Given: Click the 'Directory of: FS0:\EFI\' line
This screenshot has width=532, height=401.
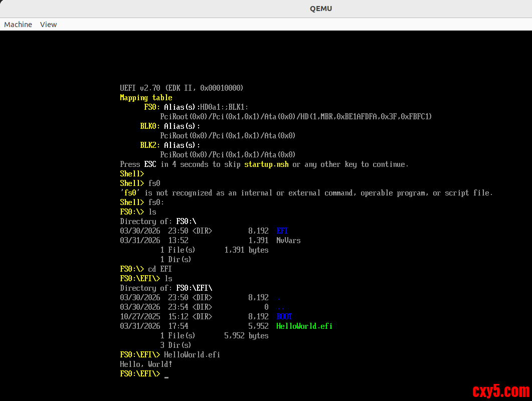Looking at the screenshot, I should click(166, 288).
